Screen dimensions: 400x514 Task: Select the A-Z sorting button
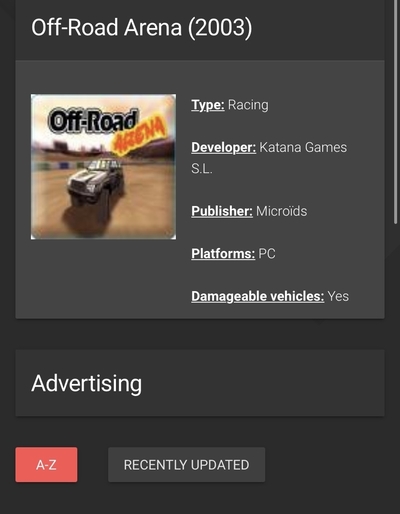[46, 464]
